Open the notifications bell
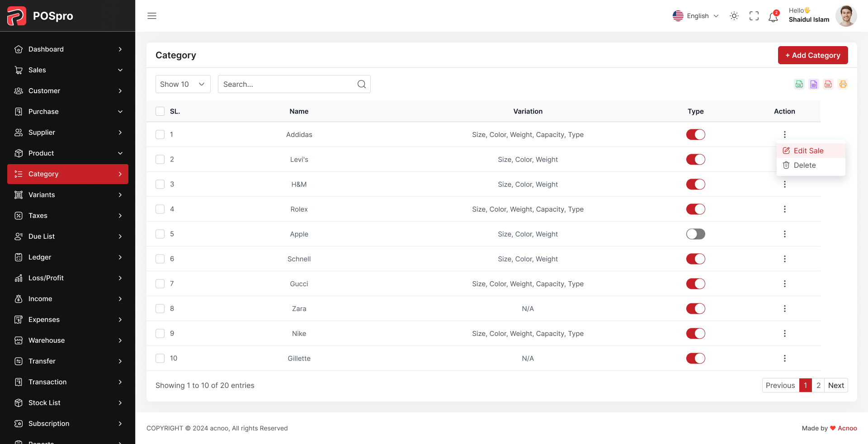This screenshot has width=868, height=444. coord(773,17)
